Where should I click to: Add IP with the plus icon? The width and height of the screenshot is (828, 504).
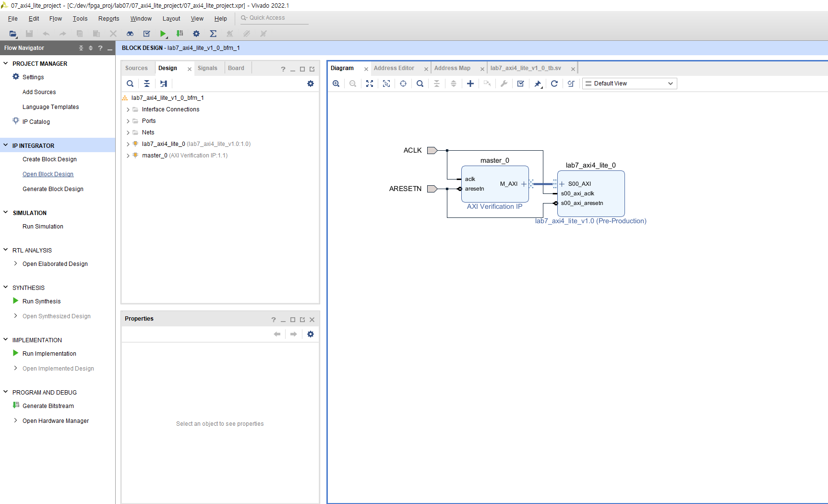point(470,84)
